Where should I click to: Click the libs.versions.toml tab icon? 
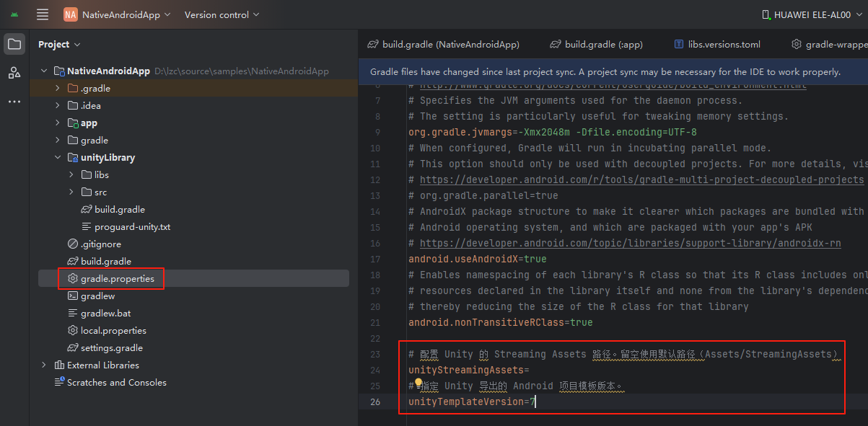[x=679, y=44]
